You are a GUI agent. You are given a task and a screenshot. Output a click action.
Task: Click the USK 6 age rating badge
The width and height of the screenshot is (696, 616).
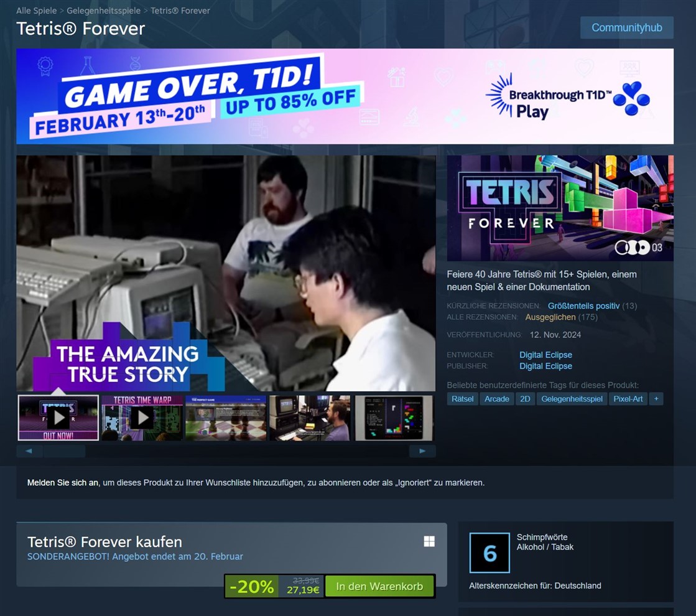(x=490, y=553)
